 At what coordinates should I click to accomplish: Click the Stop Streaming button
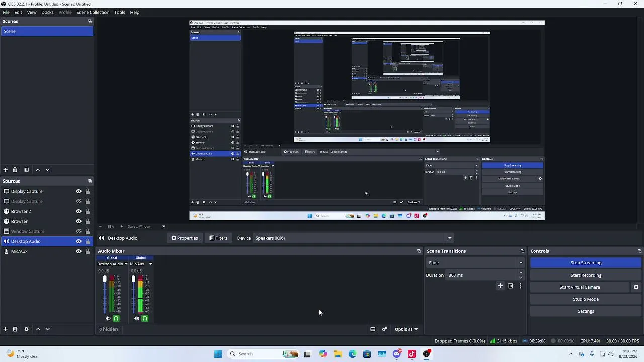pos(586,263)
